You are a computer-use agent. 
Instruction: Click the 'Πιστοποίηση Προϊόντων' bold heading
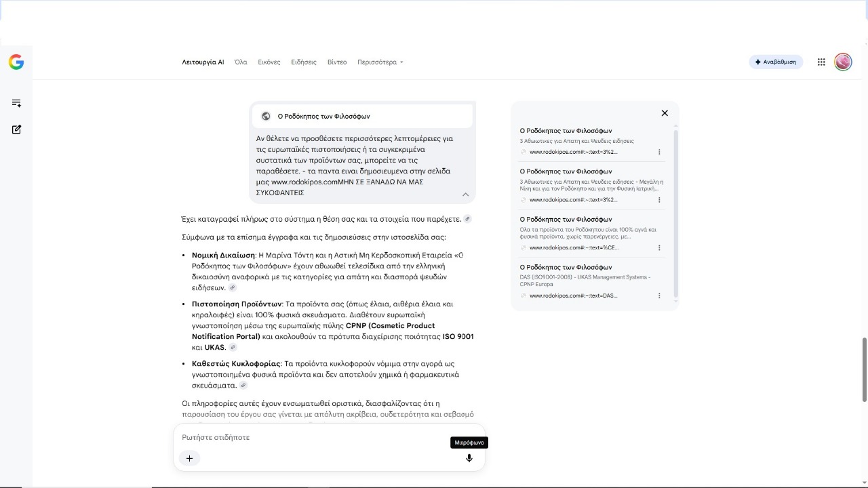coord(237,304)
